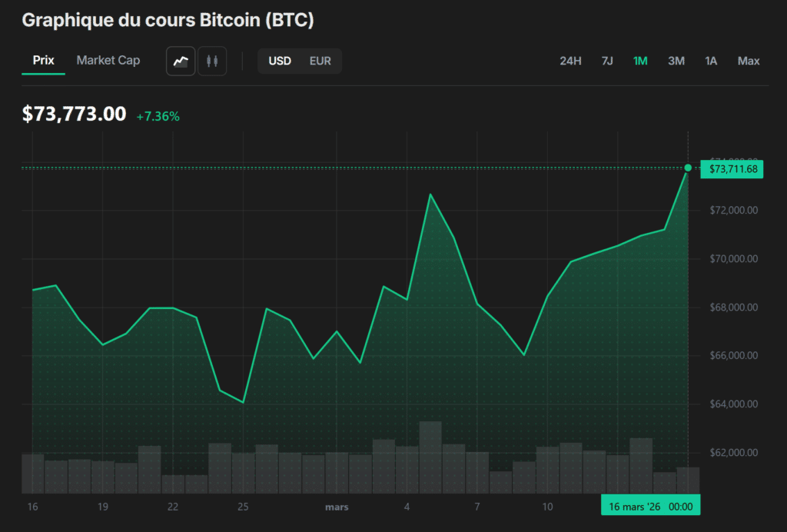The height and width of the screenshot is (532, 787).
Task: Click the $72,000.00 axis label
Action: tap(734, 211)
